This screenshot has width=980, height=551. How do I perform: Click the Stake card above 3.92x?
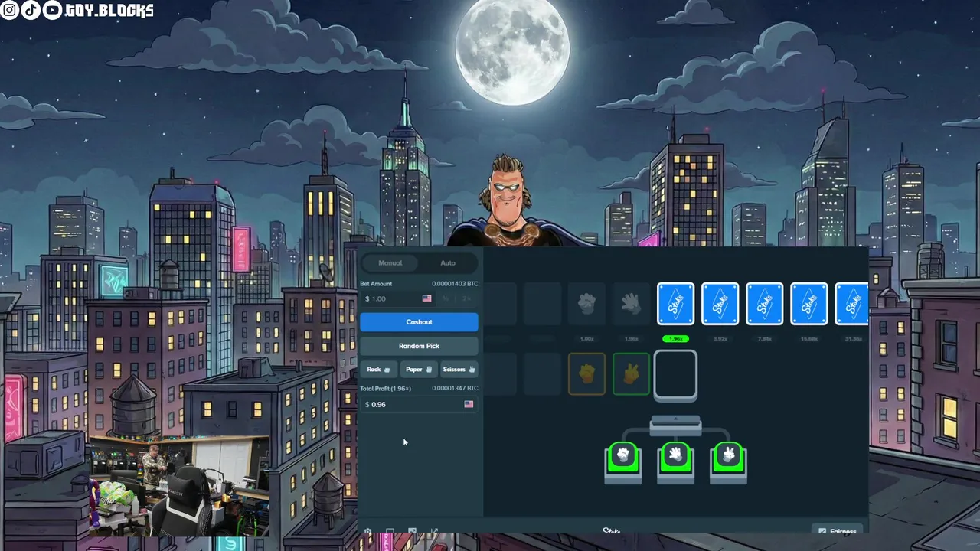(720, 304)
